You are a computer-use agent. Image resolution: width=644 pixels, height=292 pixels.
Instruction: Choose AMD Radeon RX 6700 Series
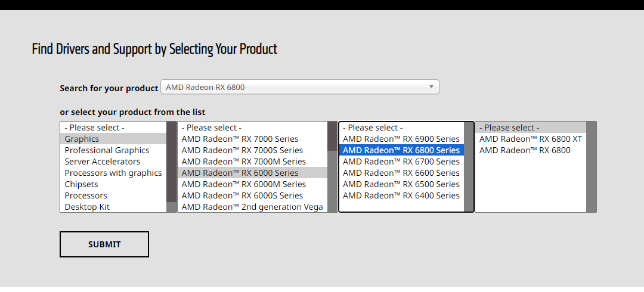pos(401,161)
